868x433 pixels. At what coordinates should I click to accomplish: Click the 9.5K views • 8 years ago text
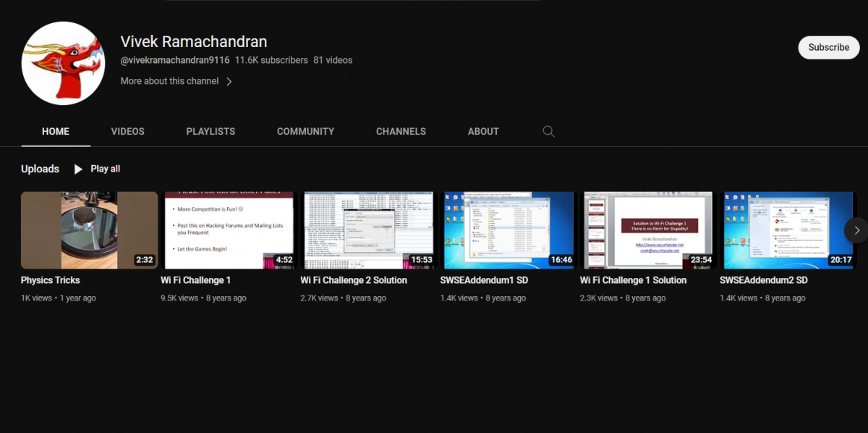(x=203, y=298)
